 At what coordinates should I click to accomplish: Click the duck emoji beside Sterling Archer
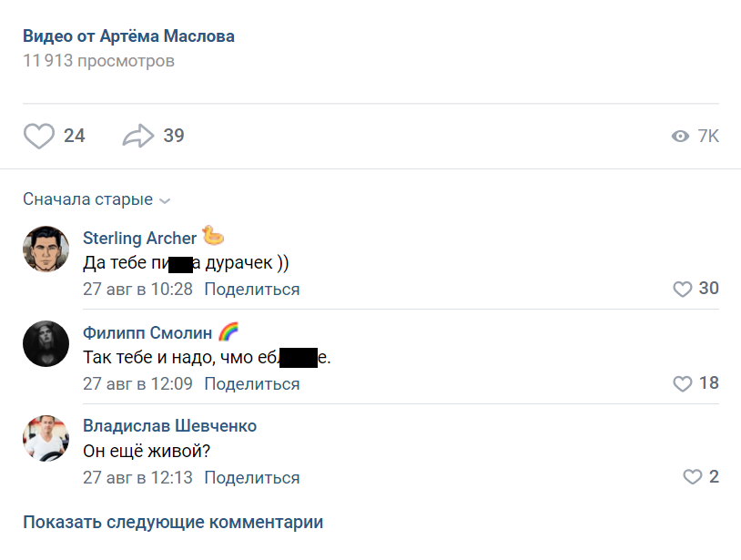(x=213, y=237)
